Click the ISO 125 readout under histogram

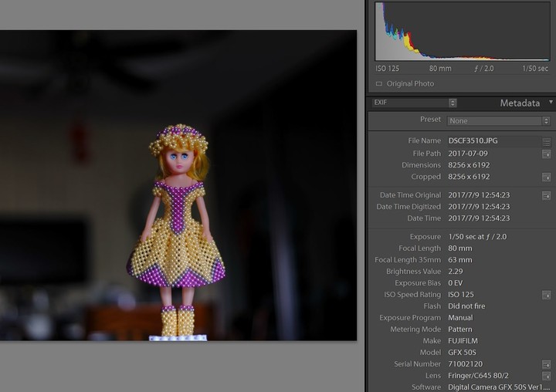pos(388,69)
